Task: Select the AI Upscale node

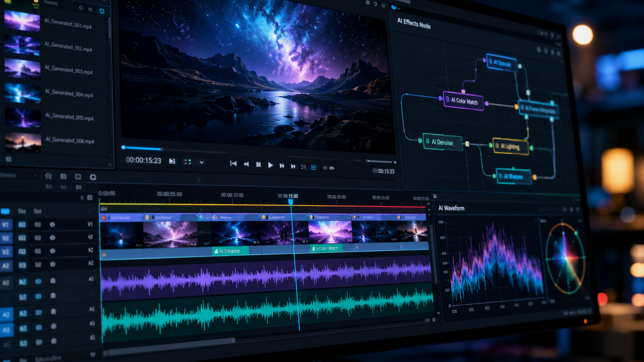Action: 501,63
